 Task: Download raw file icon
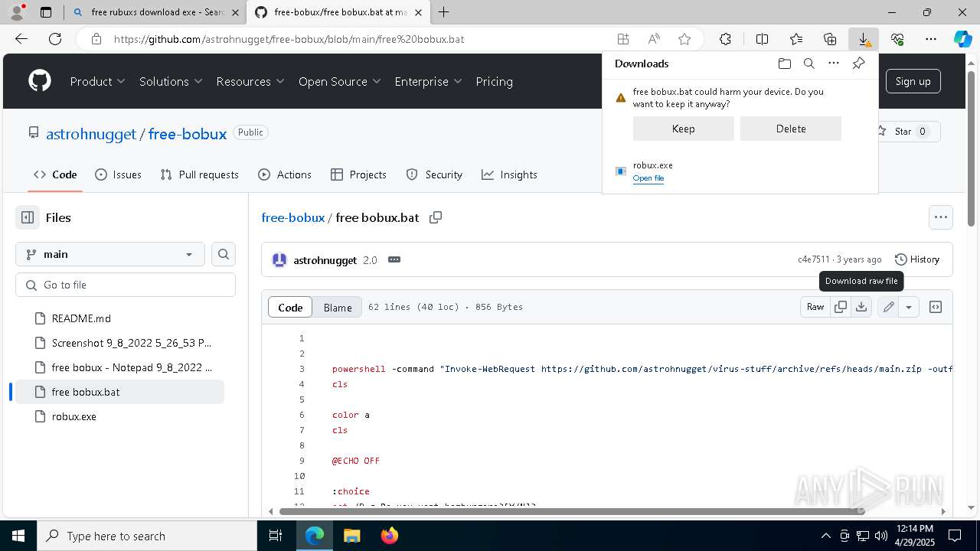click(x=861, y=307)
